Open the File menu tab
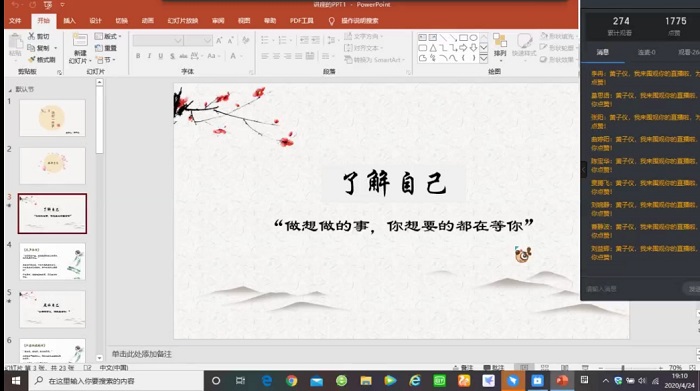This screenshot has width=700, height=391. (x=15, y=21)
